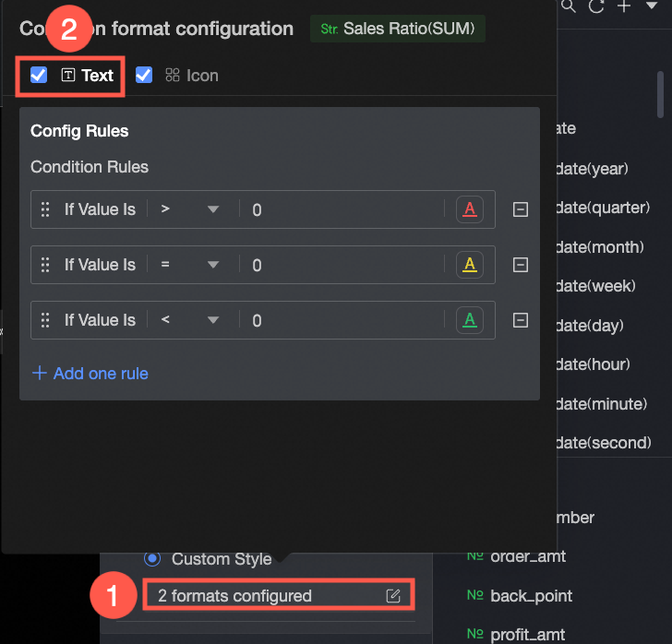Open the 2 formats configured field

coord(279,596)
